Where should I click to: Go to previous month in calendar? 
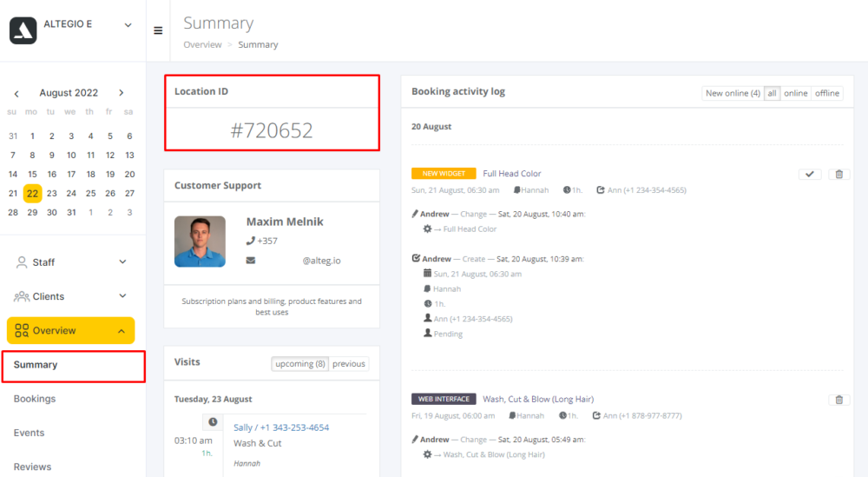(x=16, y=93)
